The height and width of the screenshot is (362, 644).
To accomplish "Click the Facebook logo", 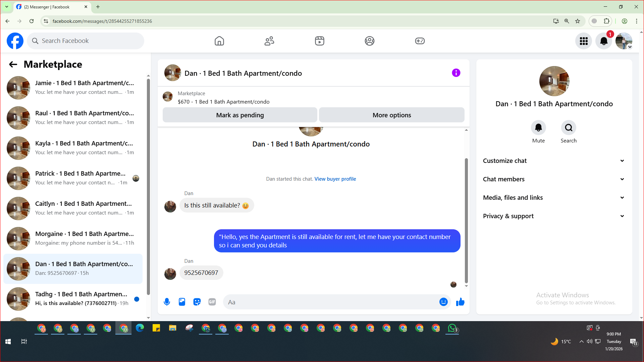I will (15, 41).
